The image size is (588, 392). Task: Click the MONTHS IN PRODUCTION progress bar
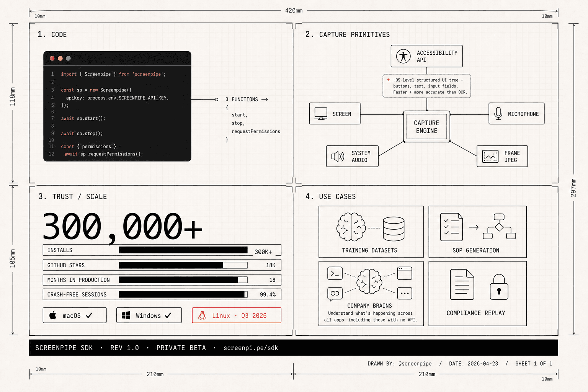click(x=183, y=280)
